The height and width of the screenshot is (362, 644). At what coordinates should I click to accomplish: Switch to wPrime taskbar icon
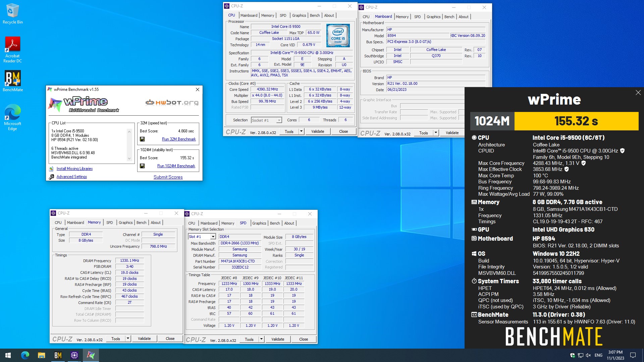point(91,355)
